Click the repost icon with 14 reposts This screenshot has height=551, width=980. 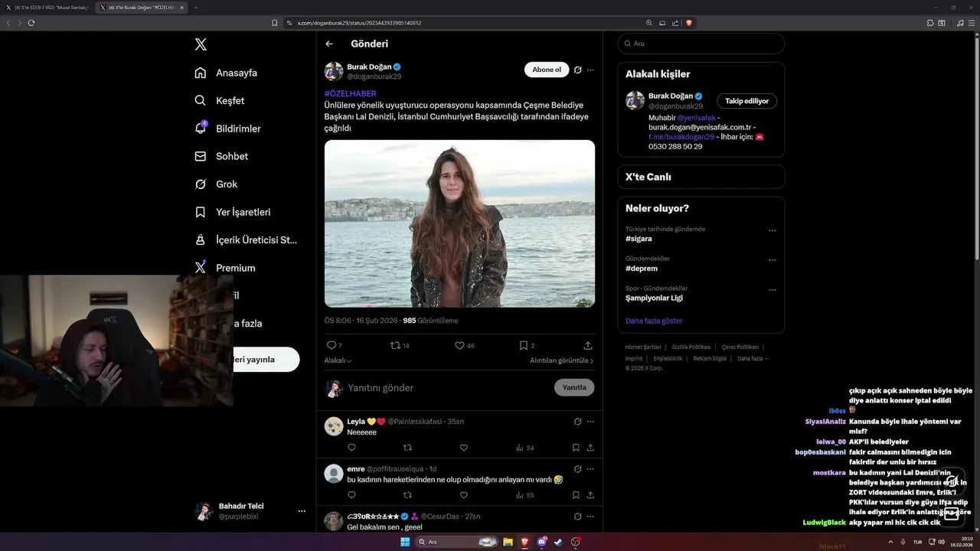tap(396, 345)
